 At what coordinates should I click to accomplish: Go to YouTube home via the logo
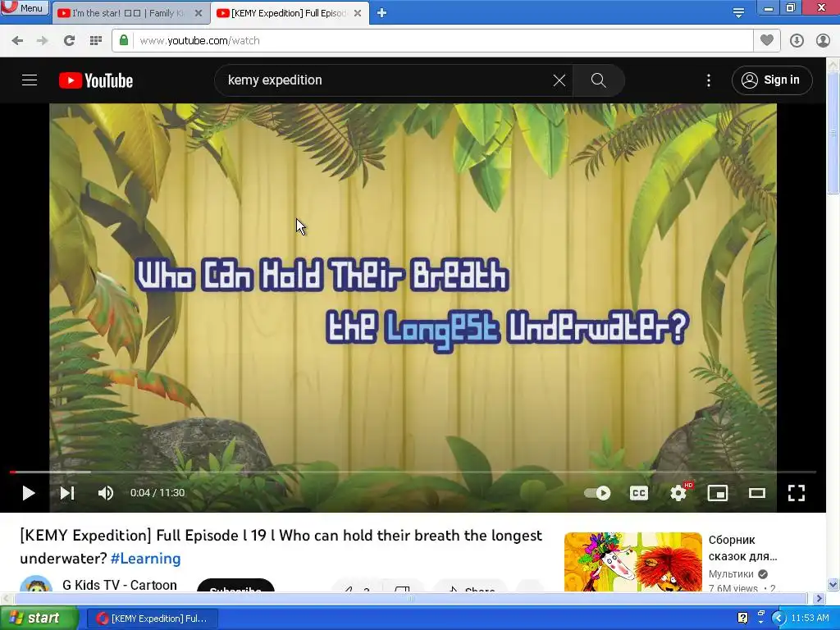tap(96, 80)
